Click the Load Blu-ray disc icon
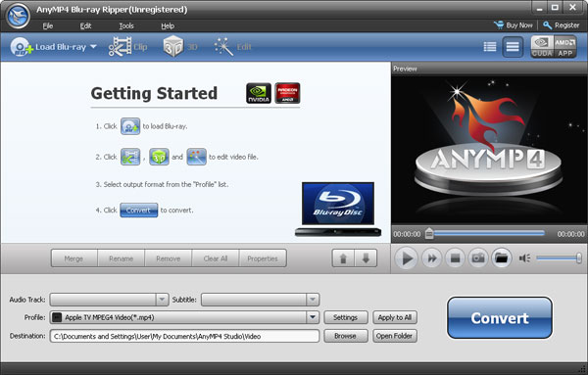Image resolution: width=588 pixels, height=375 pixels. click(21, 47)
